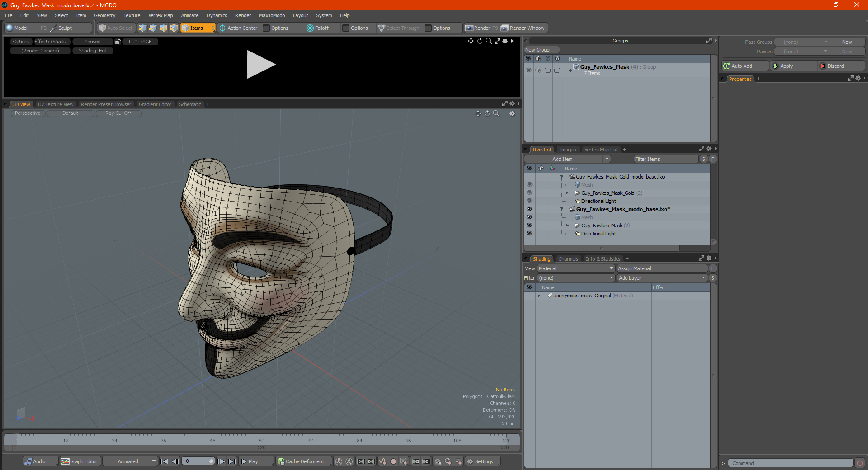Click the Filter Items field
Screen dimensions: 868x470
(666, 159)
